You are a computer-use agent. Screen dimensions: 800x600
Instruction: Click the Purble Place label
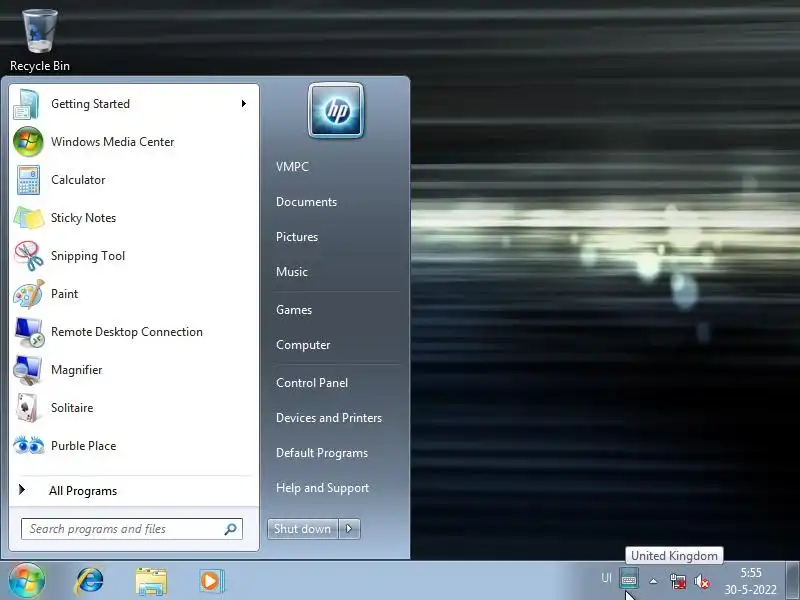click(x=84, y=446)
